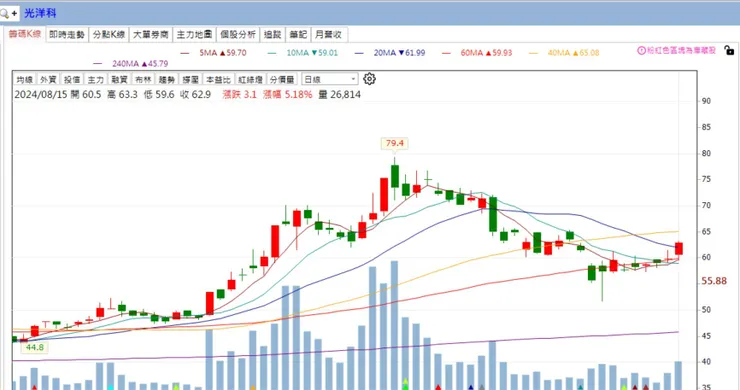Click the 紅綠燈 traffic light button
Viewport: 740px width, 390px height.
(250, 79)
